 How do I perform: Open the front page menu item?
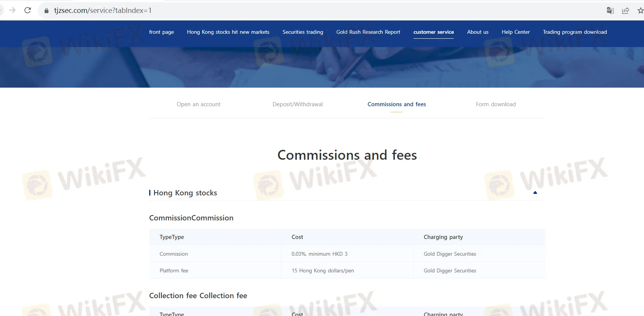[161, 32]
